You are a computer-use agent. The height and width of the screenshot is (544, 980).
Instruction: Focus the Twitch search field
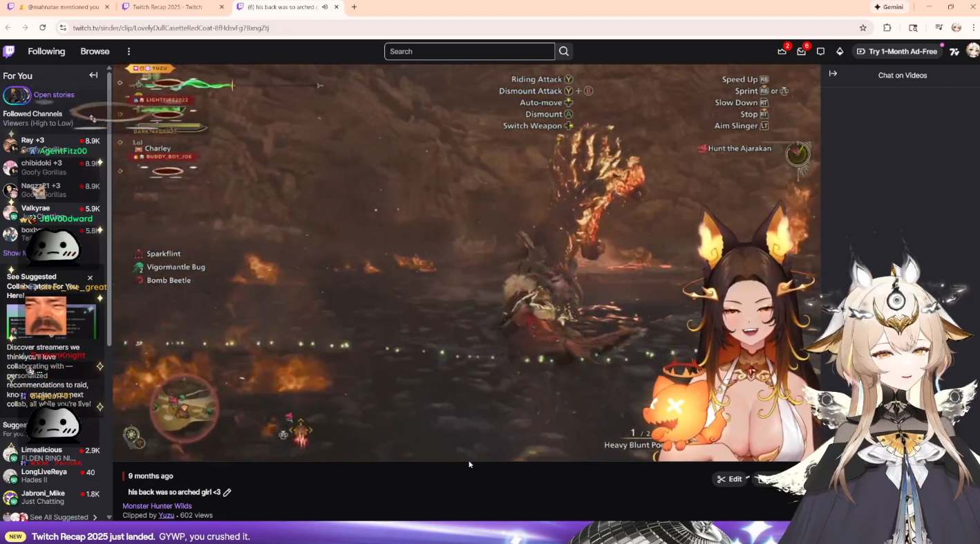point(469,51)
